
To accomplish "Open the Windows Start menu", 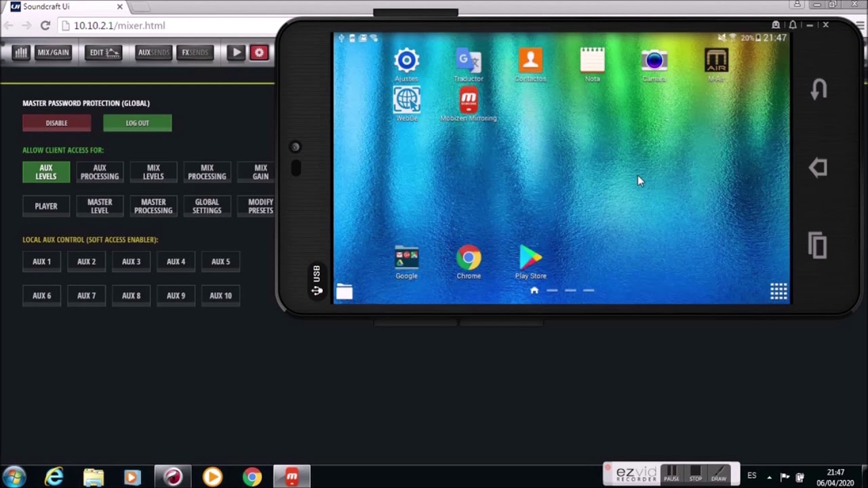I will click(x=15, y=476).
